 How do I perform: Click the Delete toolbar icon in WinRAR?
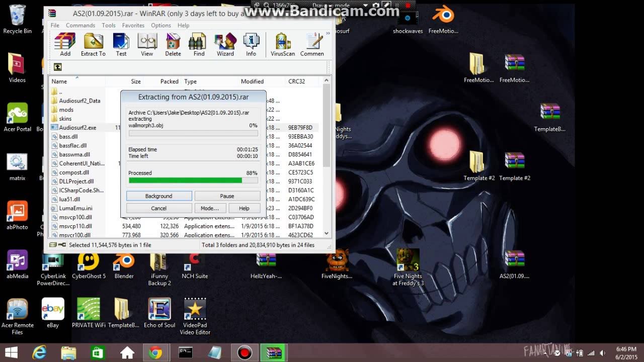[173, 44]
